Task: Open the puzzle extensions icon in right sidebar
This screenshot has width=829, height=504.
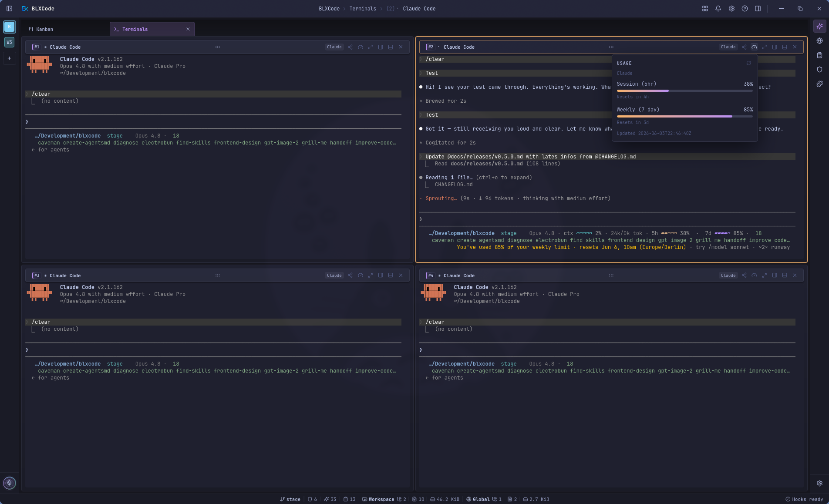Action: [819, 84]
